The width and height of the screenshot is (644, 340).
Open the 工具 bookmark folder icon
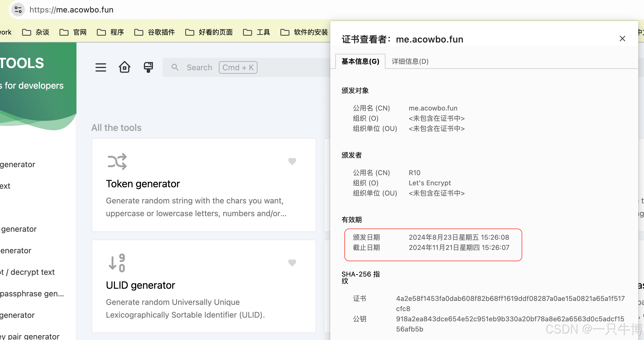pyautogui.click(x=247, y=32)
